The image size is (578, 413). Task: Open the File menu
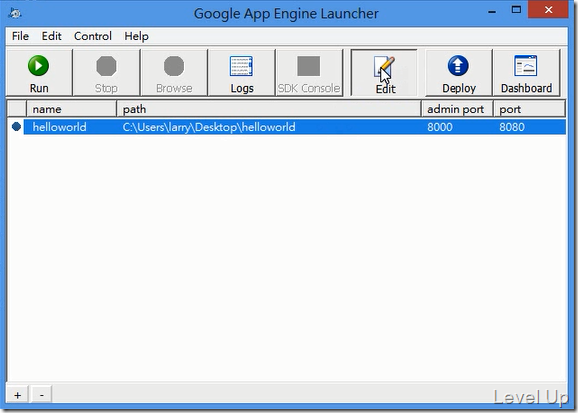pos(20,36)
